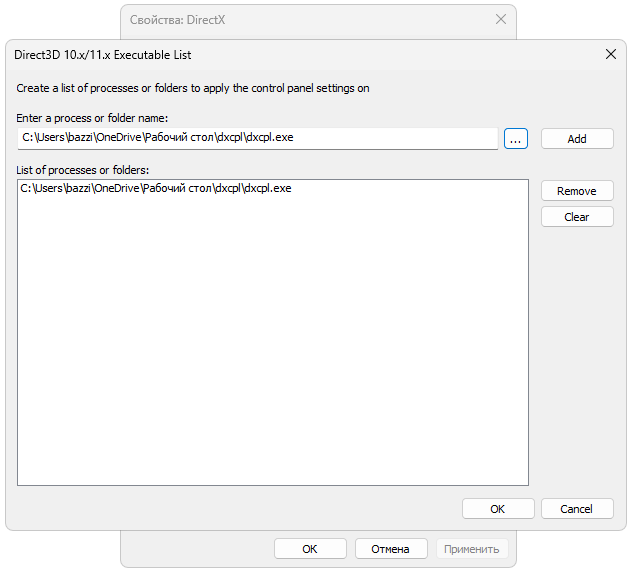The image size is (630, 572).
Task: Cancel the Executable List dialog
Action: (577, 509)
